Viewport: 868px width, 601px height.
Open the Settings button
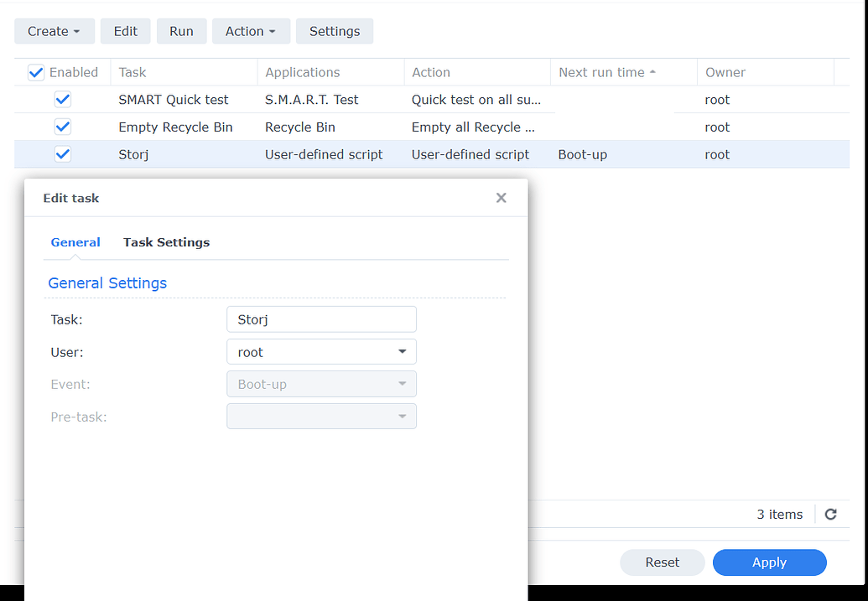334,31
